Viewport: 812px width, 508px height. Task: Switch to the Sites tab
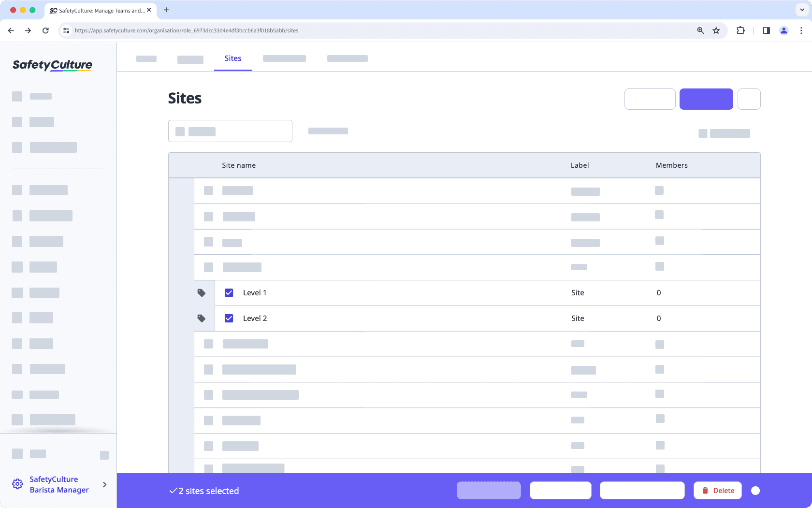click(x=233, y=58)
